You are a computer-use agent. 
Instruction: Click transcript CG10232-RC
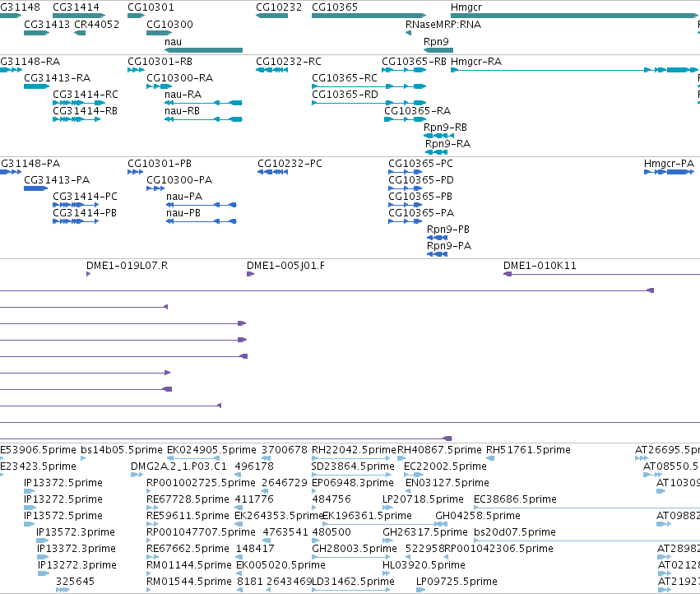coord(272,70)
